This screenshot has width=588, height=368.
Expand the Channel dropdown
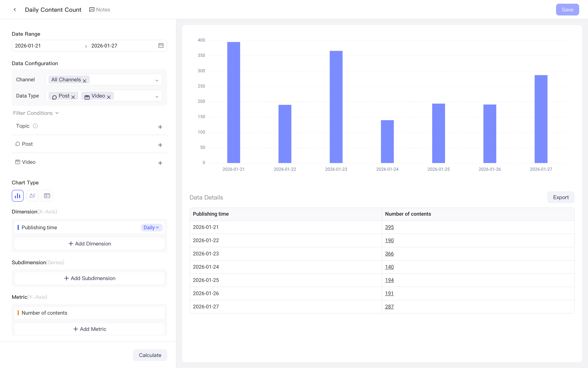[x=157, y=80]
